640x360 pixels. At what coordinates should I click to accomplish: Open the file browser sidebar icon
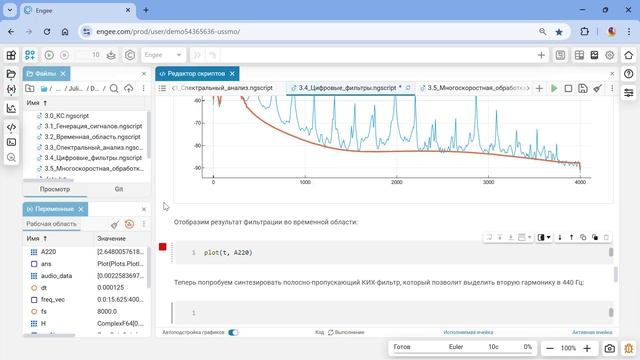11,74
